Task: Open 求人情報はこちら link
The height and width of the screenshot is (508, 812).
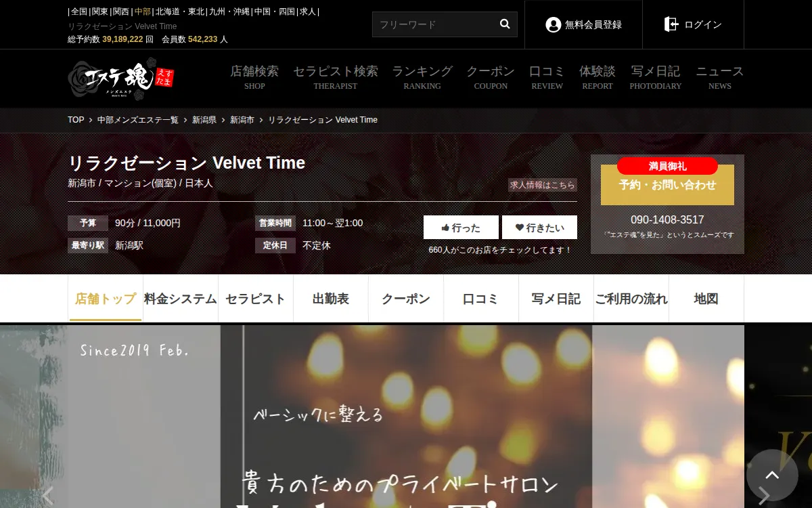Action: point(543,185)
